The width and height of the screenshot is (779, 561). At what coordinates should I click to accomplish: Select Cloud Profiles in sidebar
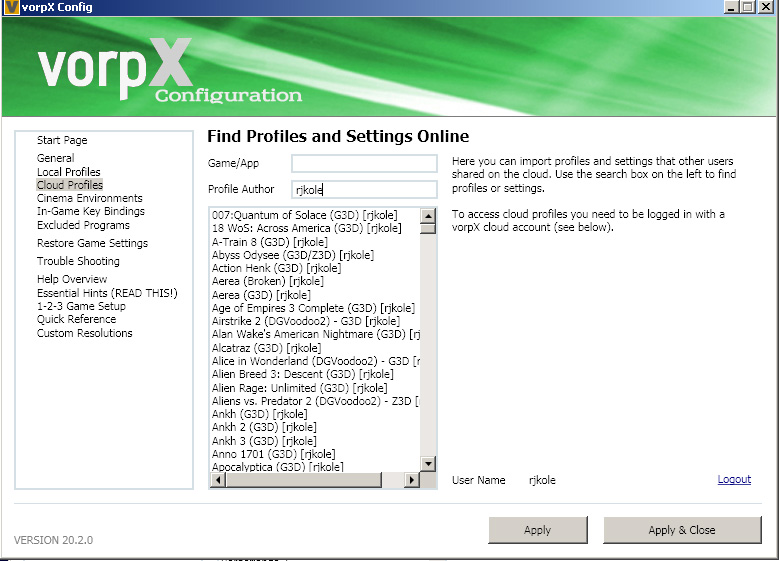(70, 185)
